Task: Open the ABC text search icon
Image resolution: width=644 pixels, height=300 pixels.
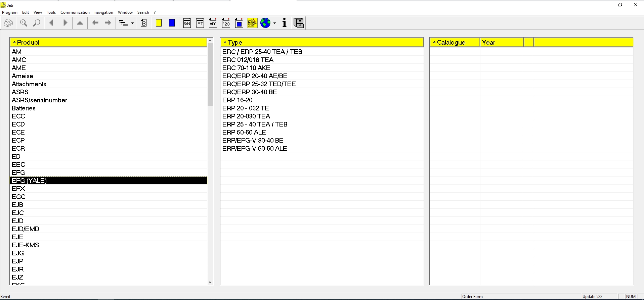Action: pos(213,23)
